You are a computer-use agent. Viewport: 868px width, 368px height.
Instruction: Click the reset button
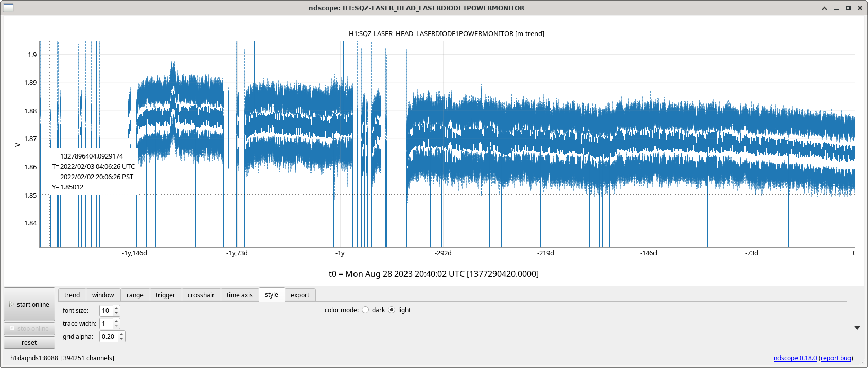[29, 343]
